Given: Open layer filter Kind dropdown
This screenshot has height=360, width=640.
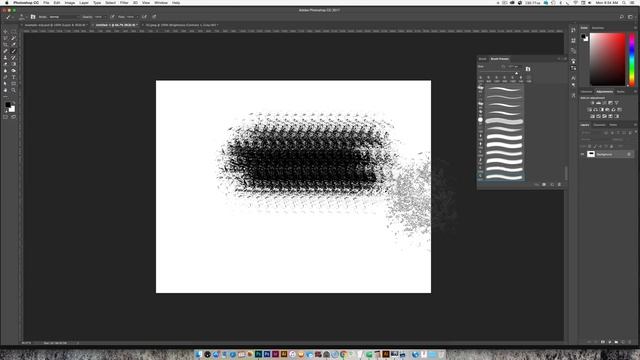Looking at the screenshot, I should point(591,133).
